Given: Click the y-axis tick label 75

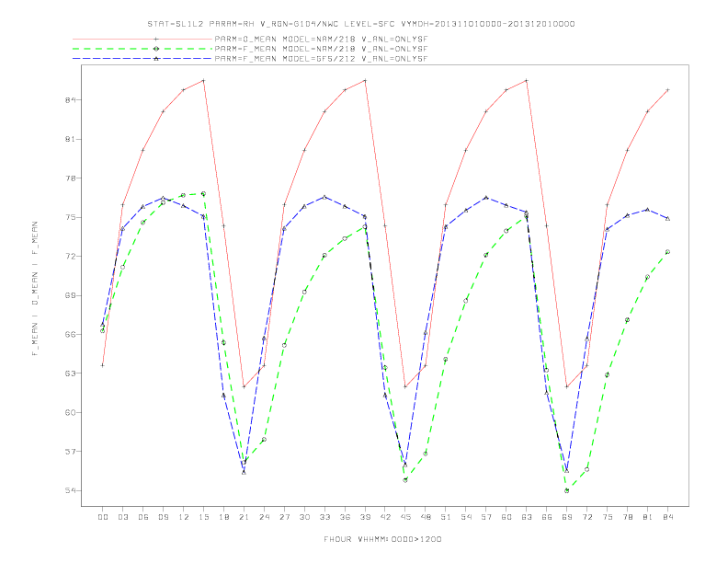Looking at the screenshot, I should [x=71, y=217].
